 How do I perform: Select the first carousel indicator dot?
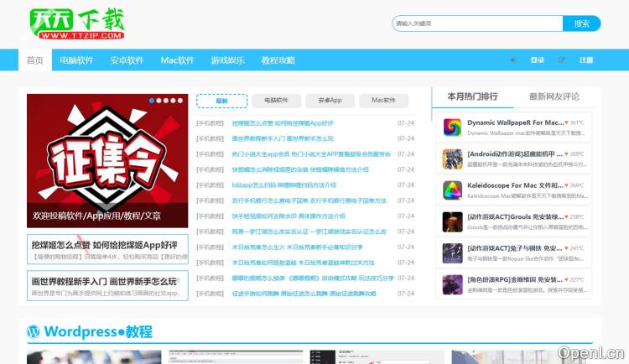[x=152, y=100]
